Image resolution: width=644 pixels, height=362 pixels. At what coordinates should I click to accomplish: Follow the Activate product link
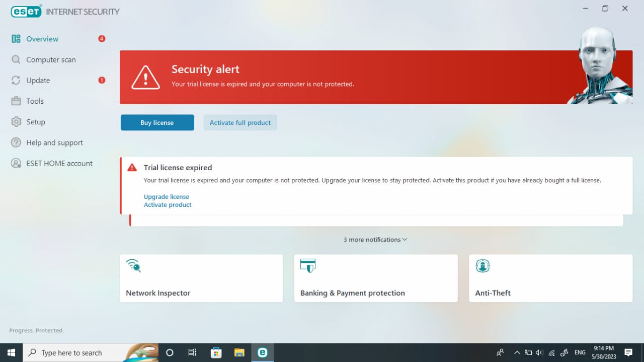(x=168, y=205)
